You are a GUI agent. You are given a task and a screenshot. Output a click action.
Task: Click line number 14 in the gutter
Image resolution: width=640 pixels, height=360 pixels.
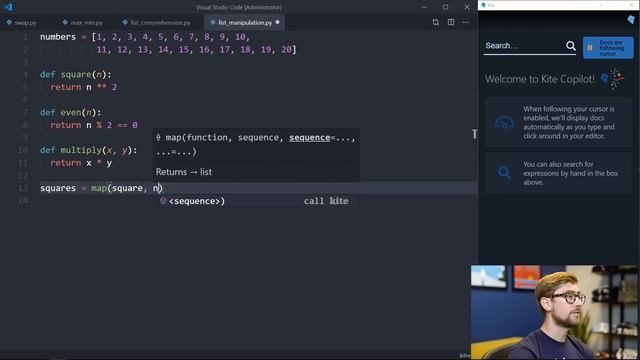pos(23,200)
